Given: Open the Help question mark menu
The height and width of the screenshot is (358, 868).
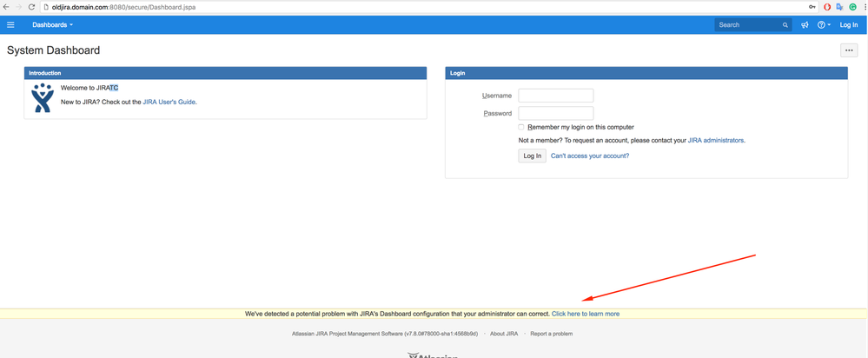Looking at the screenshot, I should [x=824, y=25].
